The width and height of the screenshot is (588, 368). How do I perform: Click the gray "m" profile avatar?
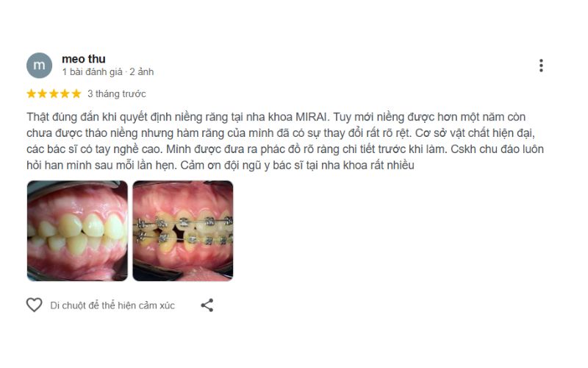pyautogui.click(x=40, y=66)
